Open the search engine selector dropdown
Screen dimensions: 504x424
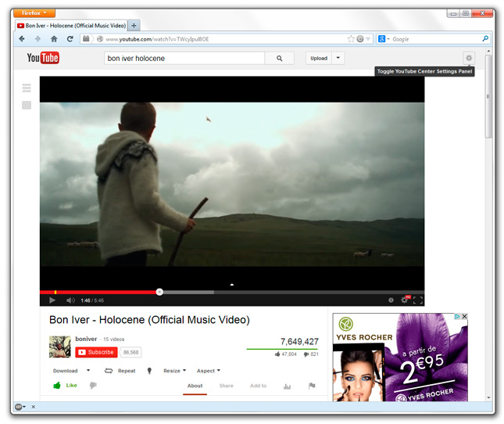click(x=384, y=39)
